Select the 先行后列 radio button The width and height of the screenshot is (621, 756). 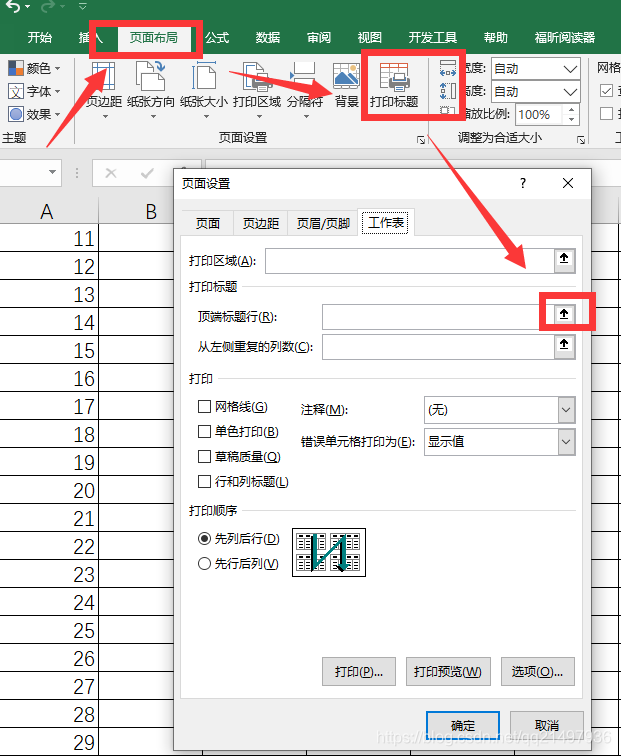(x=204, y=563)
